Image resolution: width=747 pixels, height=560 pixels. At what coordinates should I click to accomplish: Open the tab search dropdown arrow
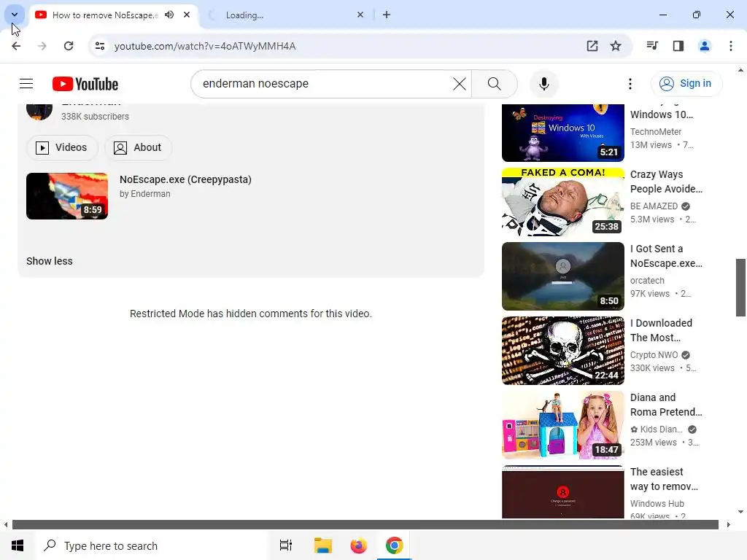tap(15, 15)
